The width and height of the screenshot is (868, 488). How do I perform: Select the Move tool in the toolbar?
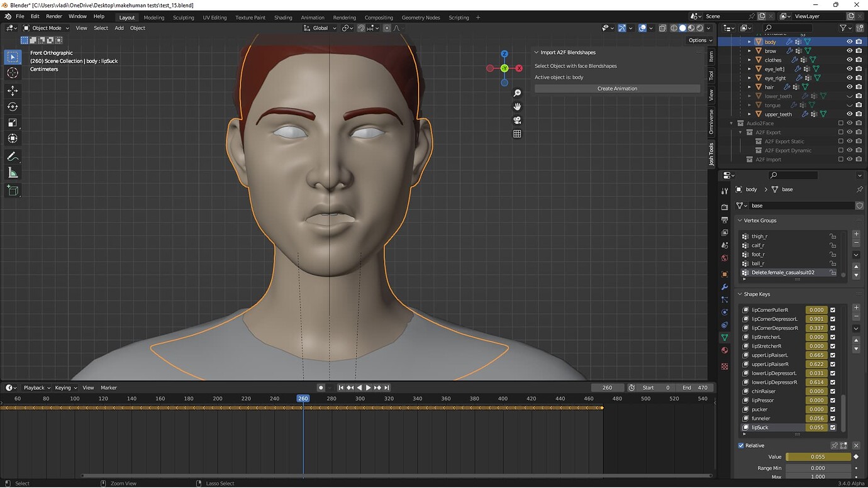point(13,91)
